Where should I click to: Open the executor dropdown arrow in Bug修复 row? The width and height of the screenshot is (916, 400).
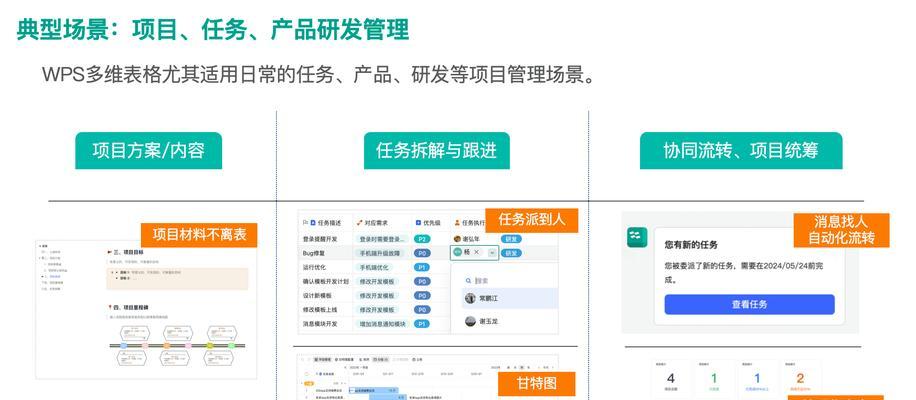pyautogui.click(x=492, y=253)
